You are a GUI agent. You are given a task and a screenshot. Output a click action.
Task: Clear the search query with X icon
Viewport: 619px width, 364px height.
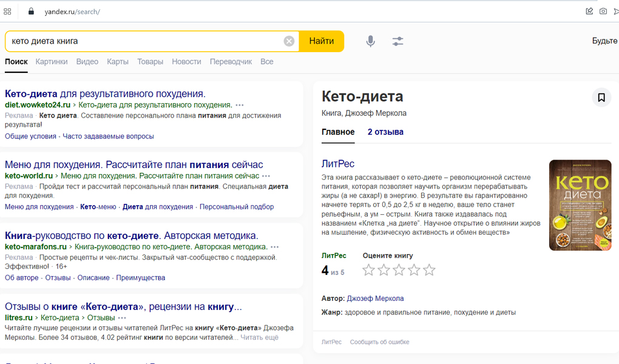[289, 41]
